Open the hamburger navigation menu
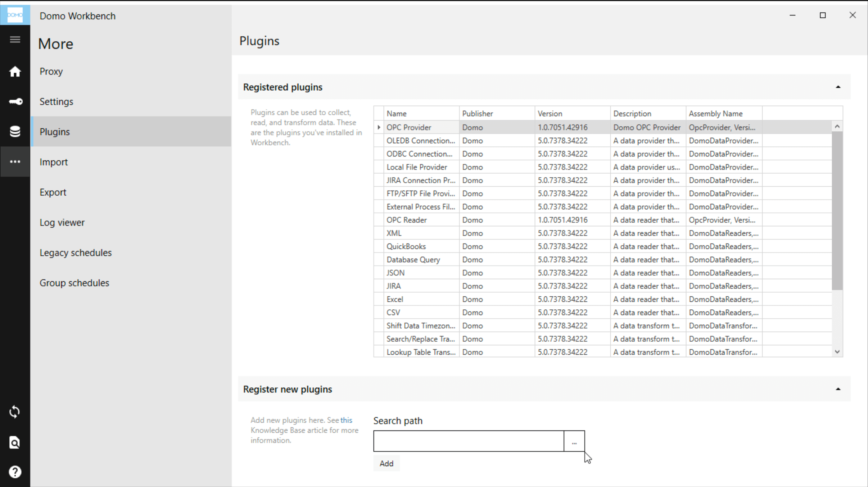868x487 pixels. click(x=15, y=39)
